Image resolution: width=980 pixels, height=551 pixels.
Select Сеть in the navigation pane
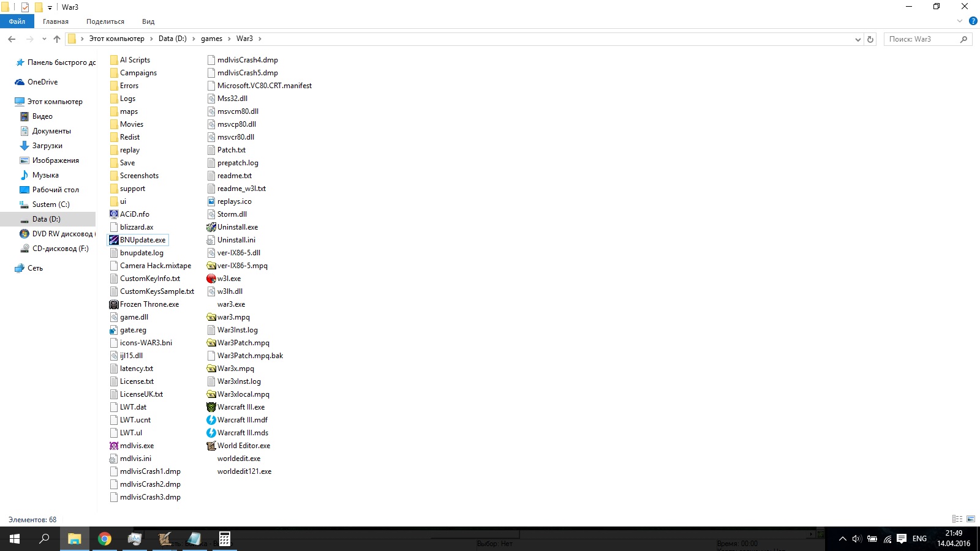[x=35, y=268]
